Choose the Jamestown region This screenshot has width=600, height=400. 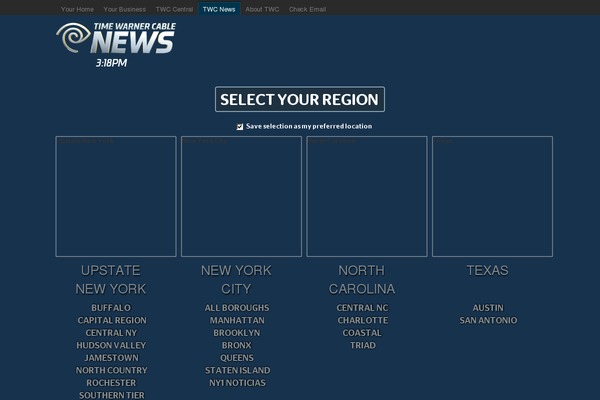(111, 358)
